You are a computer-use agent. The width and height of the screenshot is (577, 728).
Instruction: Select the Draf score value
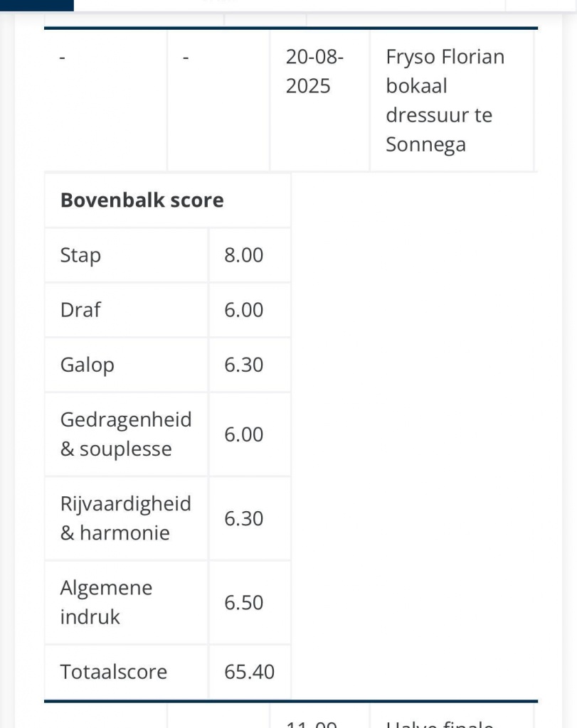point(243,310)
